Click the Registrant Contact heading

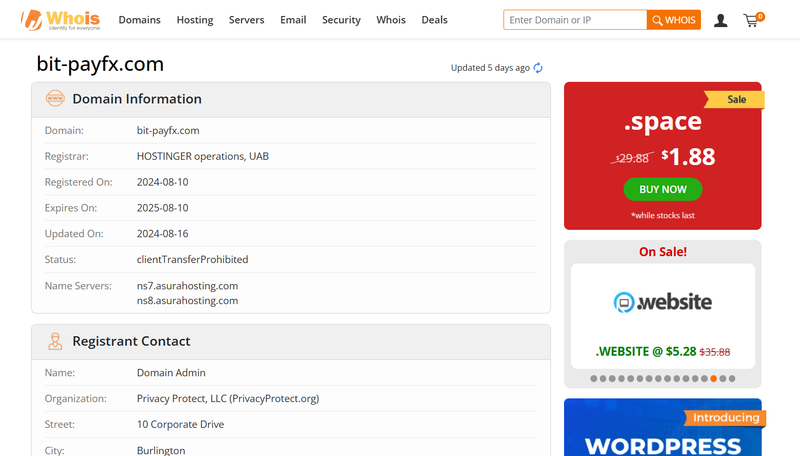131,341
